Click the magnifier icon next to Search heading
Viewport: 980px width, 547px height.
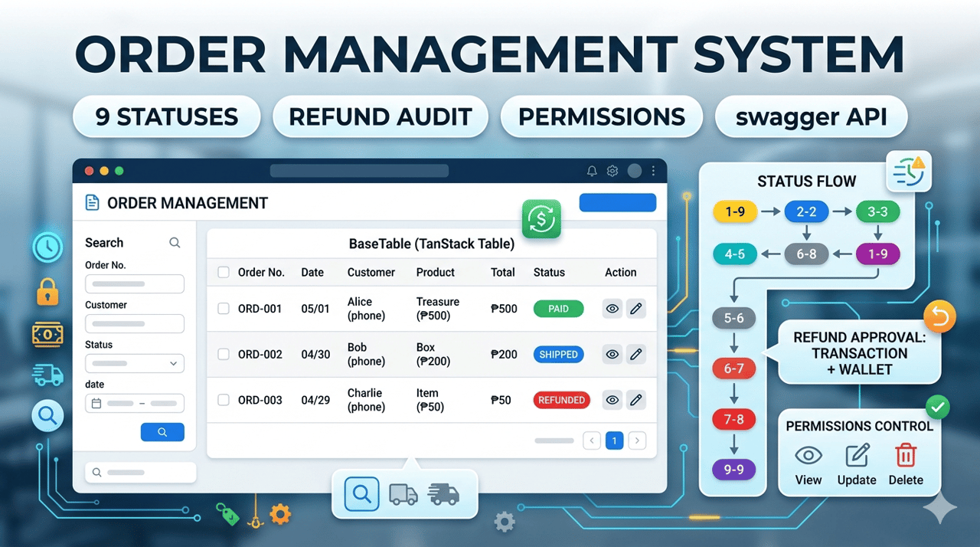tap(175, 243)
